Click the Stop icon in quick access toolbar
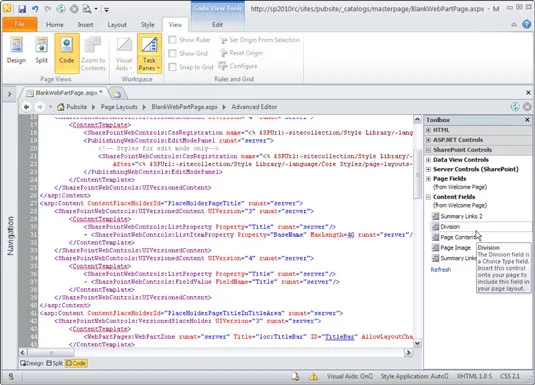Viewport: 535px width, 385px height. click(x=74, y=9)
